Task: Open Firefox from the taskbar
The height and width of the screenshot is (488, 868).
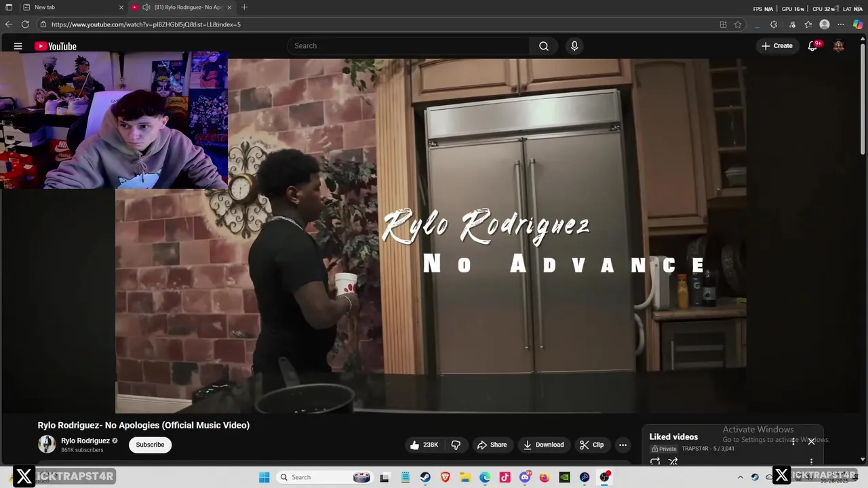Action: point(545,477)
